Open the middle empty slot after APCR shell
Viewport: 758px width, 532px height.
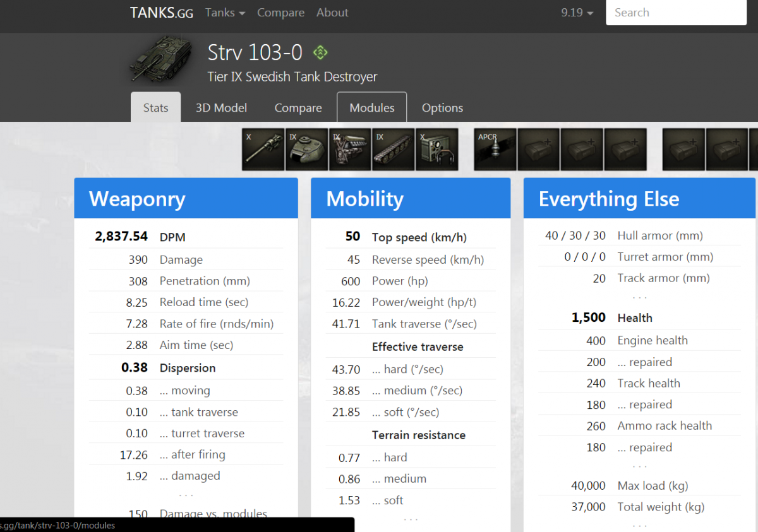[x=582, y=150]
